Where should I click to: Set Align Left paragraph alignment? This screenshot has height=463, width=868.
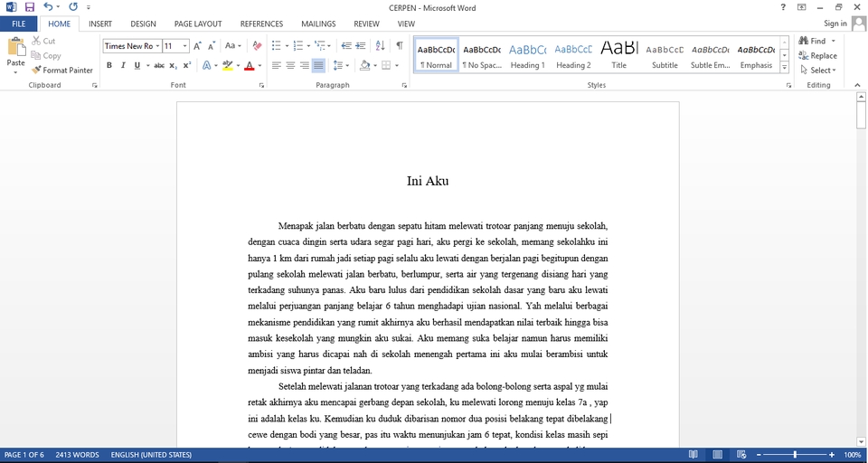pos(277,65)
